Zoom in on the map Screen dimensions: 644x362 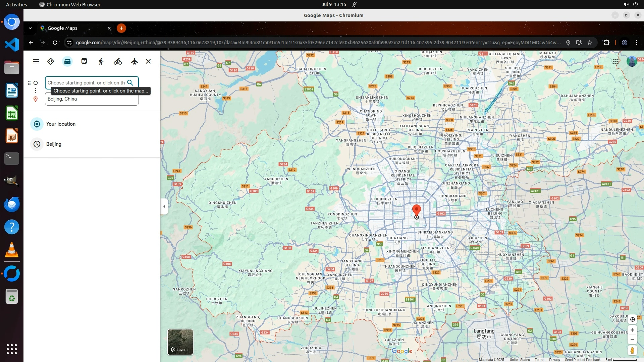(632, 330)
